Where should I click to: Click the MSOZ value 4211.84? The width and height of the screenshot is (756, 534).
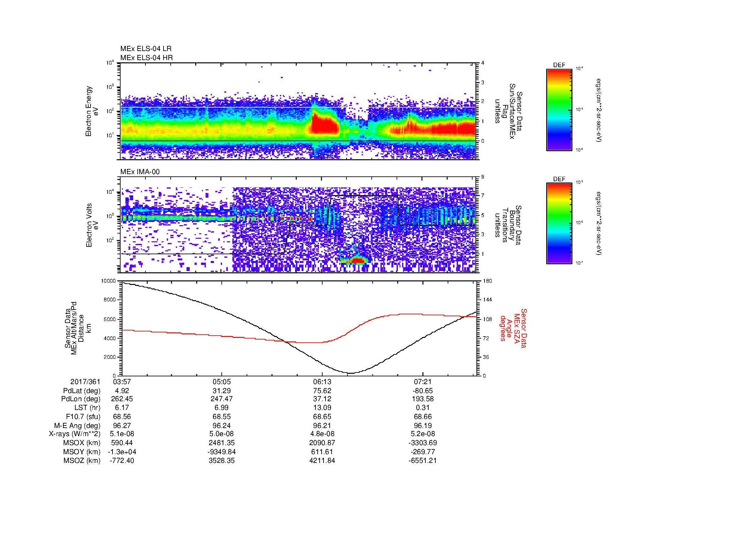click(322, 461)
